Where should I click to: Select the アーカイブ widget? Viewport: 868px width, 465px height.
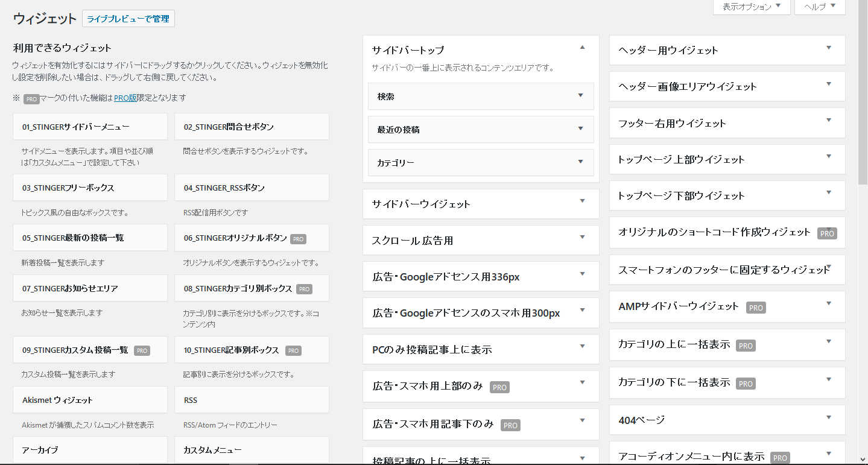(89, 449)
